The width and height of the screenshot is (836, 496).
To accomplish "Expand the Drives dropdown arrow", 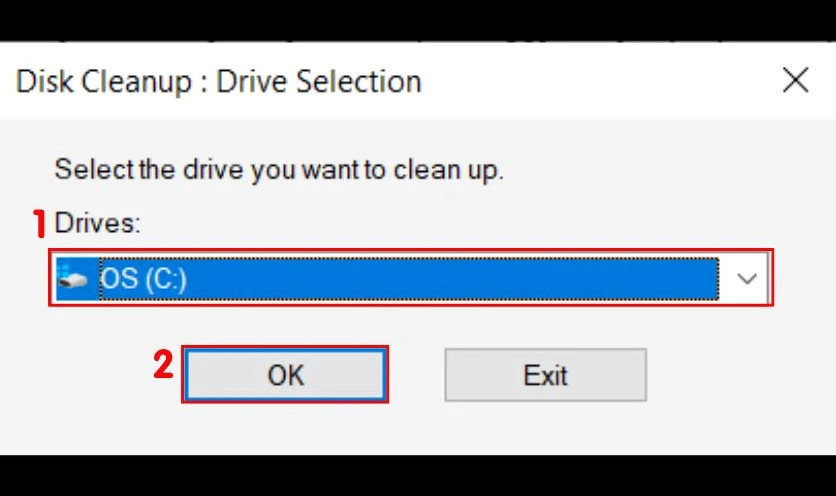I will point(747,280).
